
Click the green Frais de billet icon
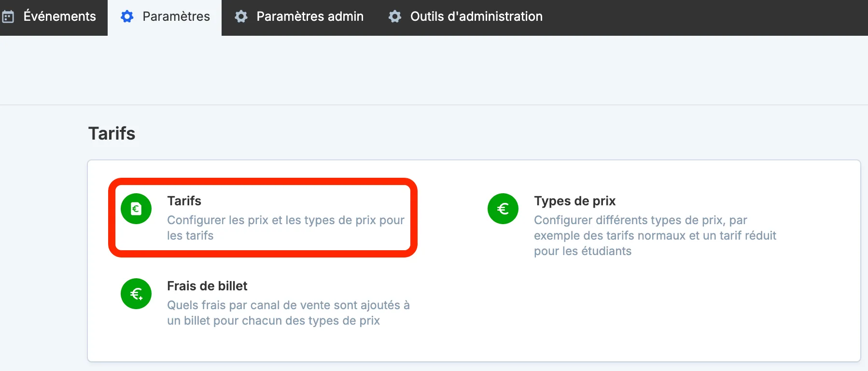[136, 294]
